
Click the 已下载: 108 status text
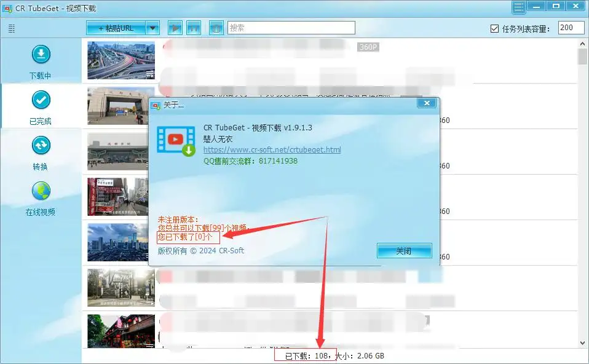(307, 356)
